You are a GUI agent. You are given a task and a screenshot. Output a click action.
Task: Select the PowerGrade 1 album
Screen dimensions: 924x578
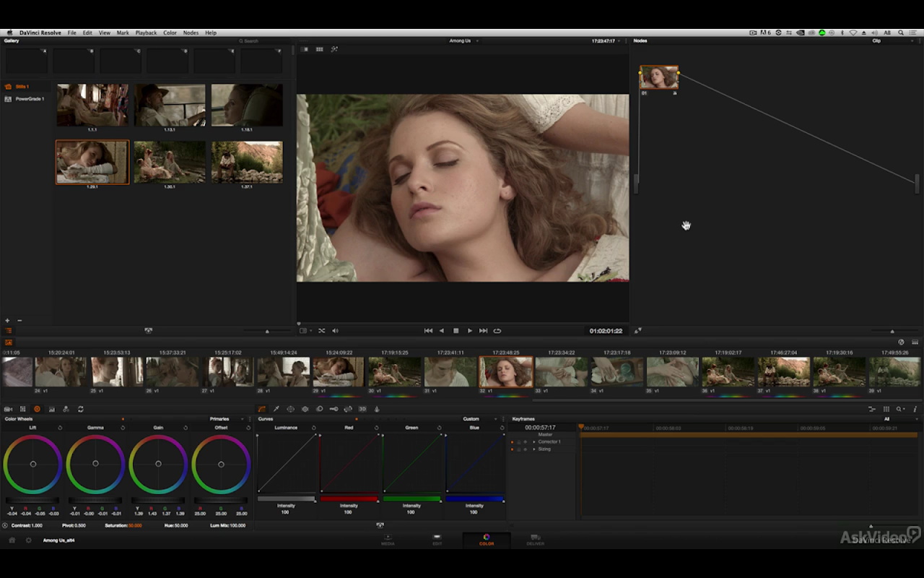click(30, 99)
